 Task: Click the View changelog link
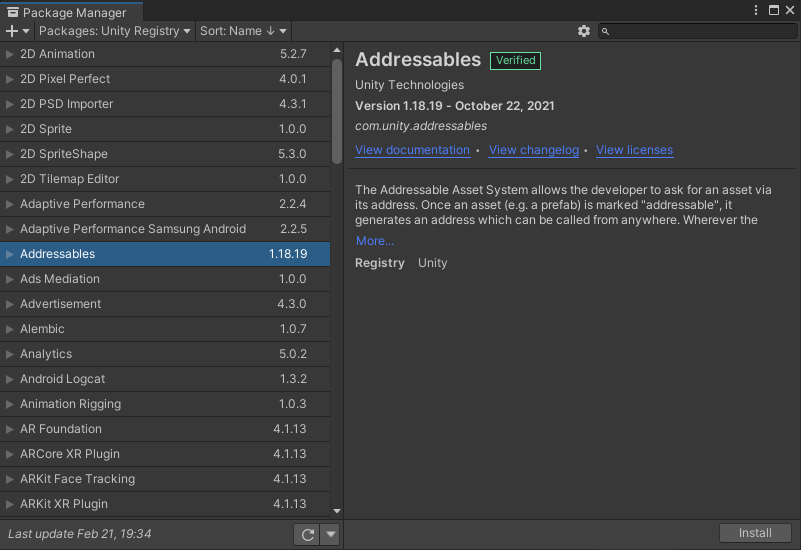tap(534, 150)
